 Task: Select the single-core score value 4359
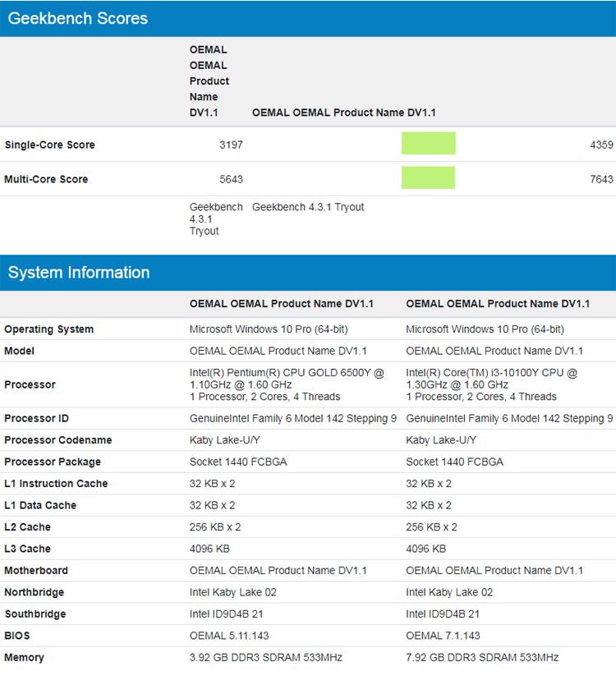point(600,145)
